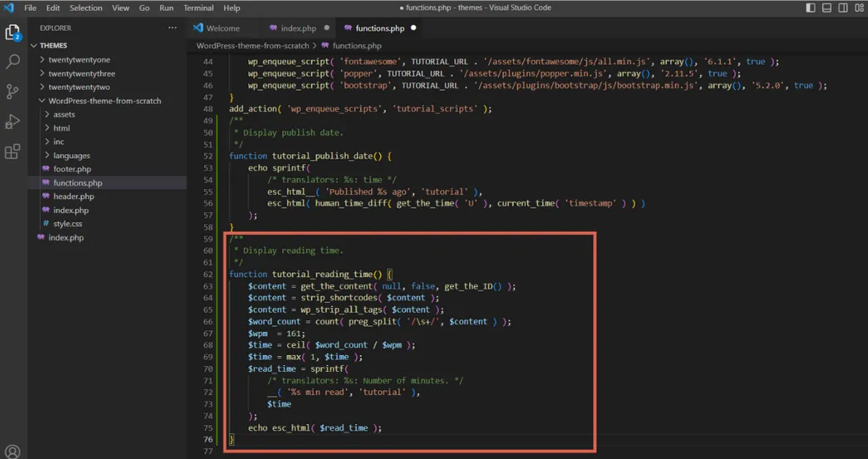Image resolution: width=868 pixels, height=459 pixels.
Task: Click 'Published %s ago' string
Action: click(x=368, y=192)
